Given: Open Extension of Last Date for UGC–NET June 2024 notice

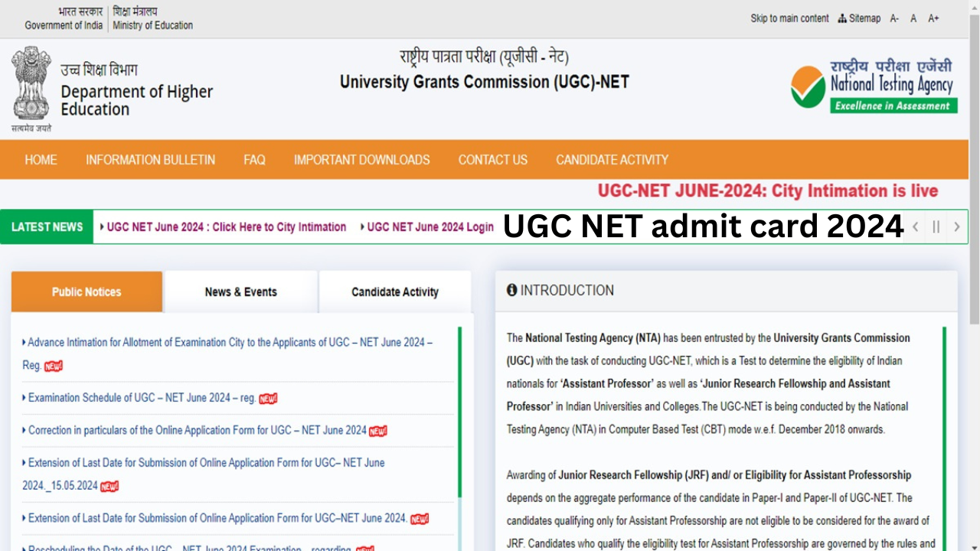Looking at the screenshot, I should pyautogui.click(x=217, y=518).
